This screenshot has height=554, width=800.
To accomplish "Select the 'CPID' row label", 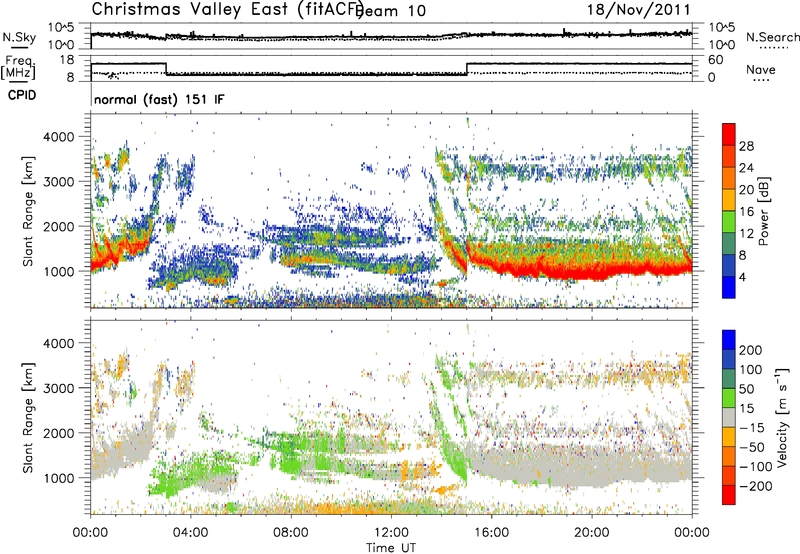I will pos(22,95).
